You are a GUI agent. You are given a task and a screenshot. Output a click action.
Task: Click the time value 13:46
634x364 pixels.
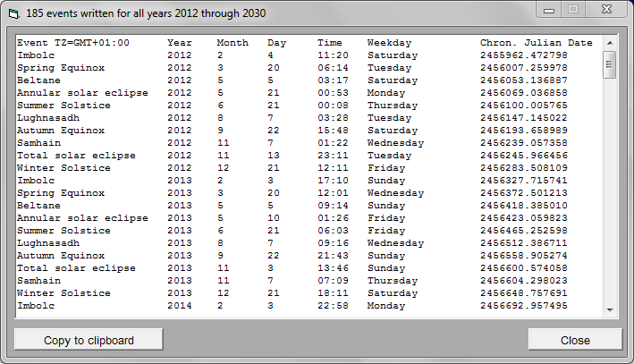point(333,268)
